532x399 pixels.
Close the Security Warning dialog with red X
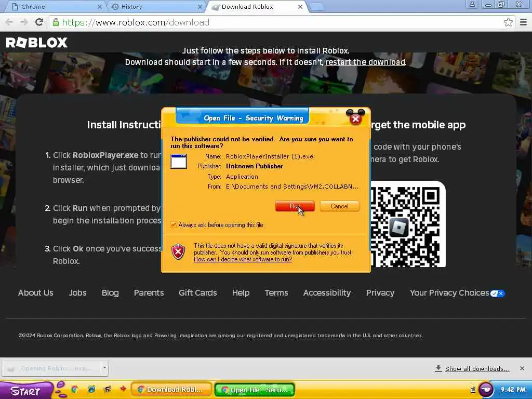(355, 119)
